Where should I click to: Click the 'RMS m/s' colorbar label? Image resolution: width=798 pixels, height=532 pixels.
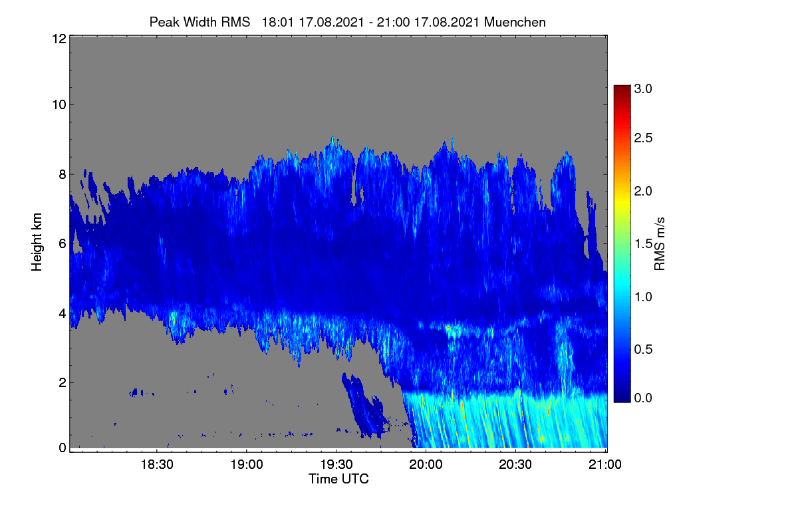tap(660, 243)
